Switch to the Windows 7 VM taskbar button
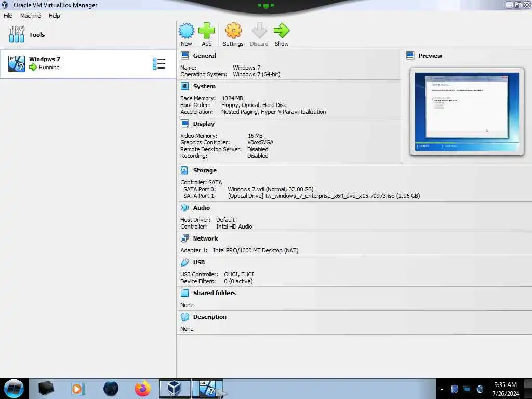532x399 pixels. pos(207,389)
